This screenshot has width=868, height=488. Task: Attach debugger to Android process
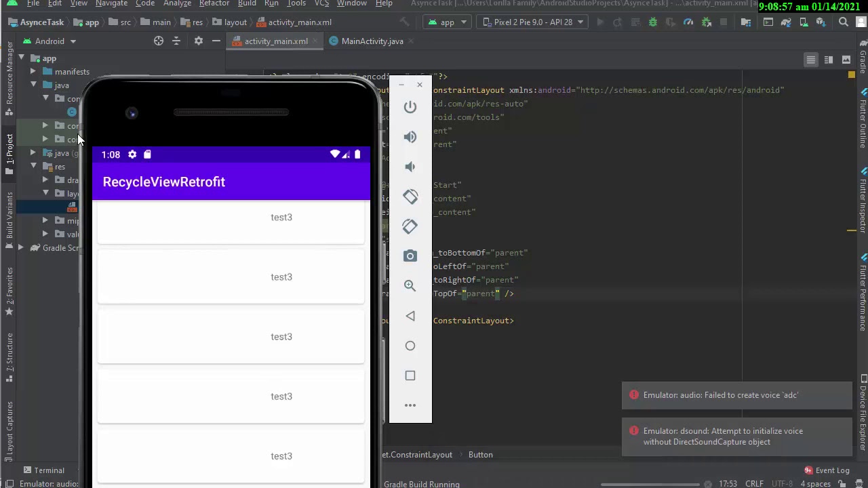click(706, 22)
